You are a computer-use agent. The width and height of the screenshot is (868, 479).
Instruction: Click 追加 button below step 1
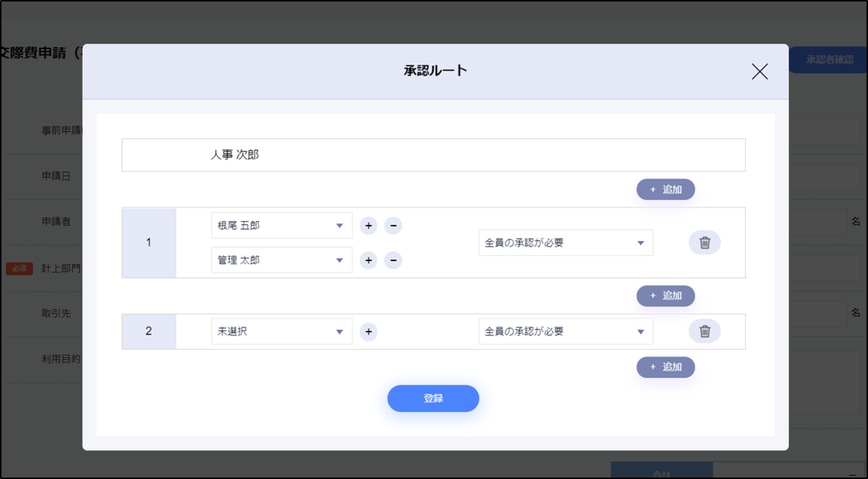click(x=665, y=296)
